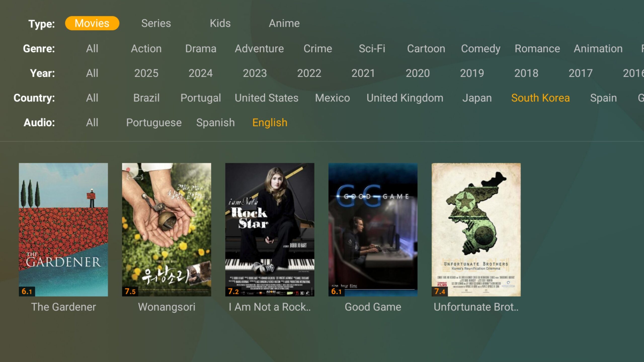Reset Country filter to All

pos(92,98)
